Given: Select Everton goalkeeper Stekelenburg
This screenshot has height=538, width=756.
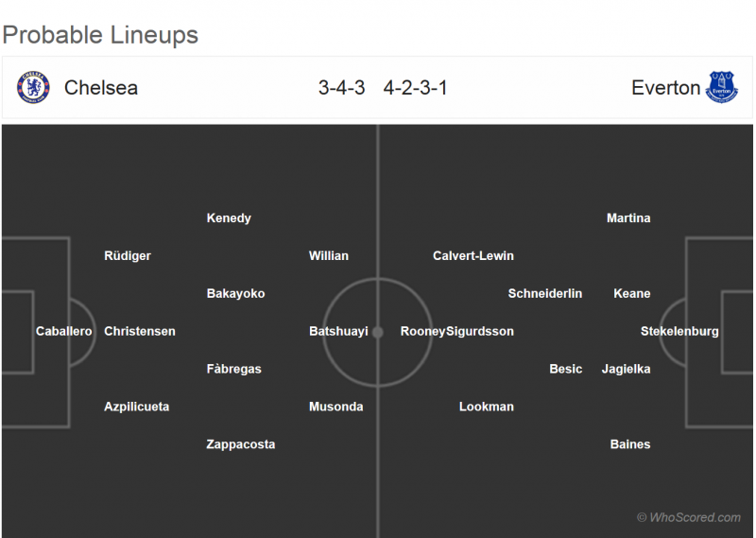Looking at the screenshot, I should click(679, 331).
